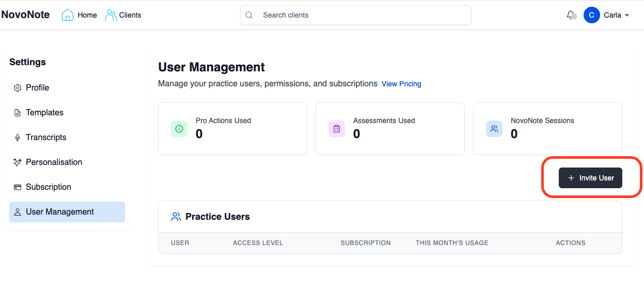The height and width of the screenshot is (288, 644).
Task: Click the Clients people icon
Action: [111, 15]
